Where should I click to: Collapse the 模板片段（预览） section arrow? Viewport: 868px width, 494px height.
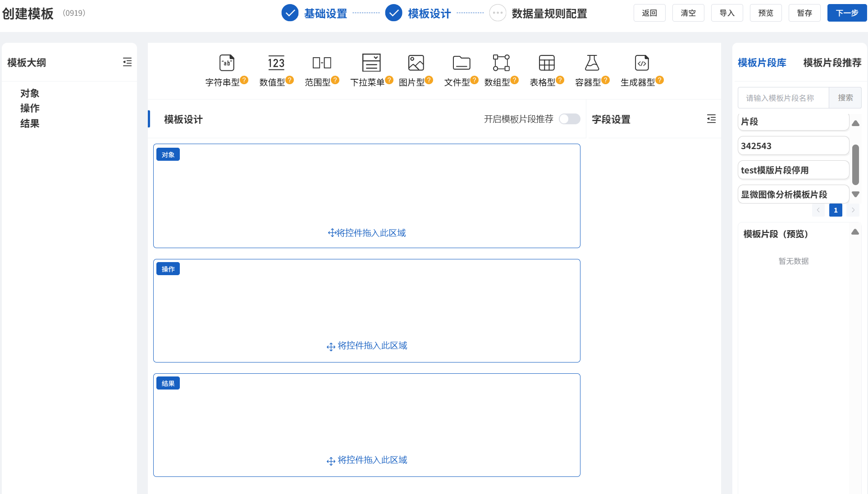pos(855,232)
